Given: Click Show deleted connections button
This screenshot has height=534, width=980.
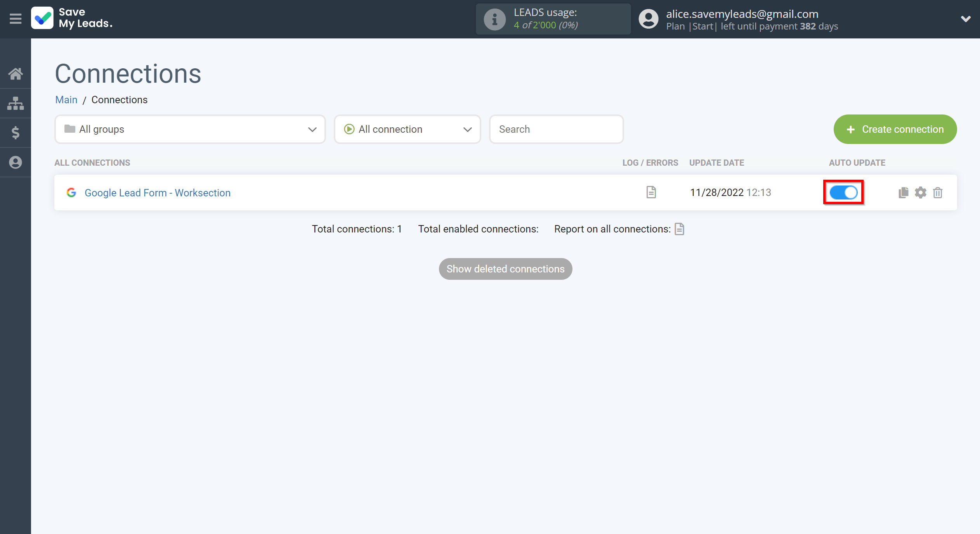Looking at the screenshot, I should [506, 268].
